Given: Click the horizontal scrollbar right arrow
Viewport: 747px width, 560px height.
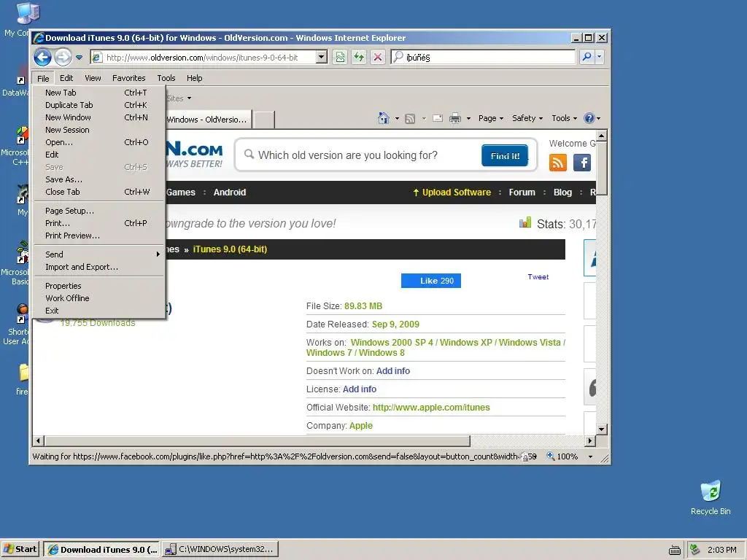Looking at the screenshot, I should pos(590,441).
